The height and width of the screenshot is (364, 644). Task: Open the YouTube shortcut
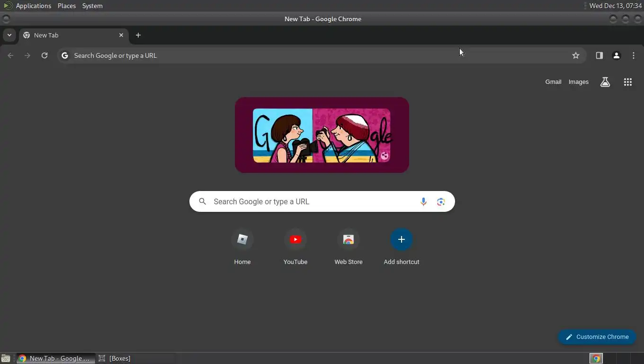coord(295,246)
